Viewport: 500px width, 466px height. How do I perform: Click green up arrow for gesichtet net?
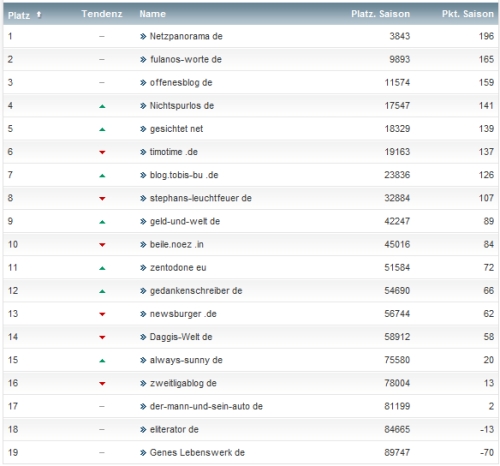pos(102,129)
